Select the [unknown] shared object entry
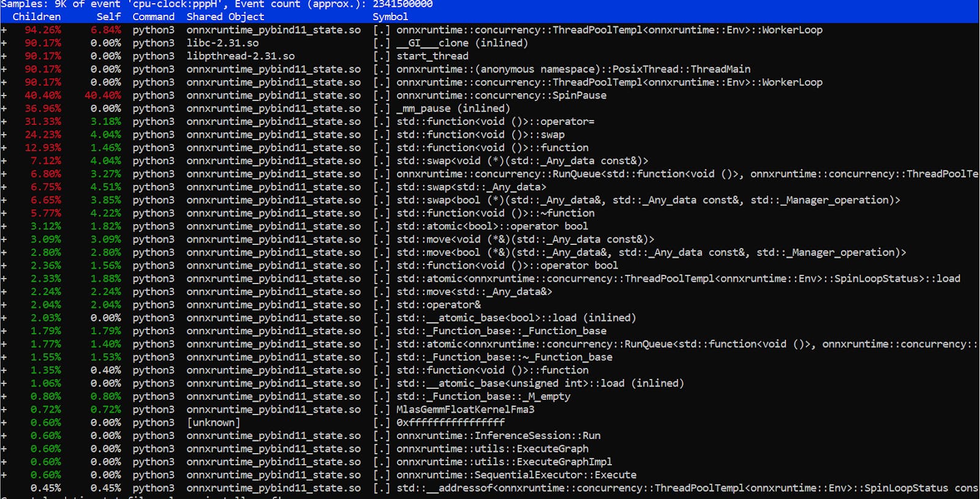Image resolution: width=980 pixels, height=499 pixels. pyautogui.click(x=213, y=422)
